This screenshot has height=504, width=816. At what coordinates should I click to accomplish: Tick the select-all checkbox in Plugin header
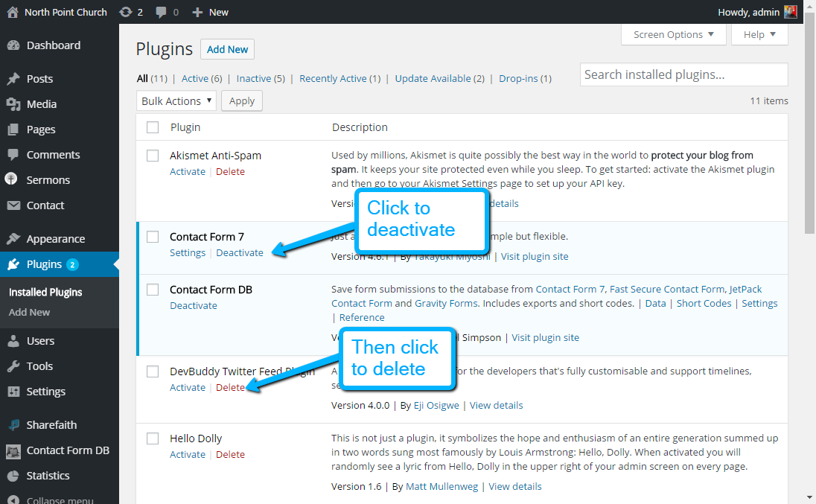tap(153, 127)
